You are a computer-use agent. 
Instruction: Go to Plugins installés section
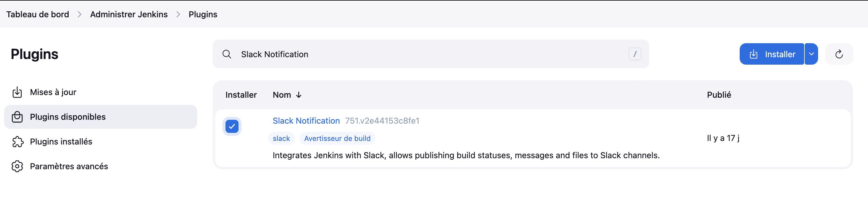(x=61, y=142)
